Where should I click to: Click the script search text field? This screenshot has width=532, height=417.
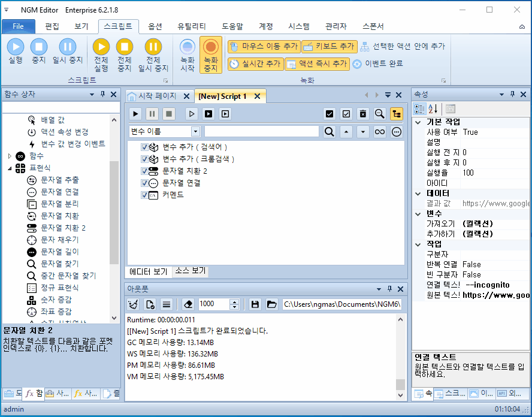coord(262,131)
